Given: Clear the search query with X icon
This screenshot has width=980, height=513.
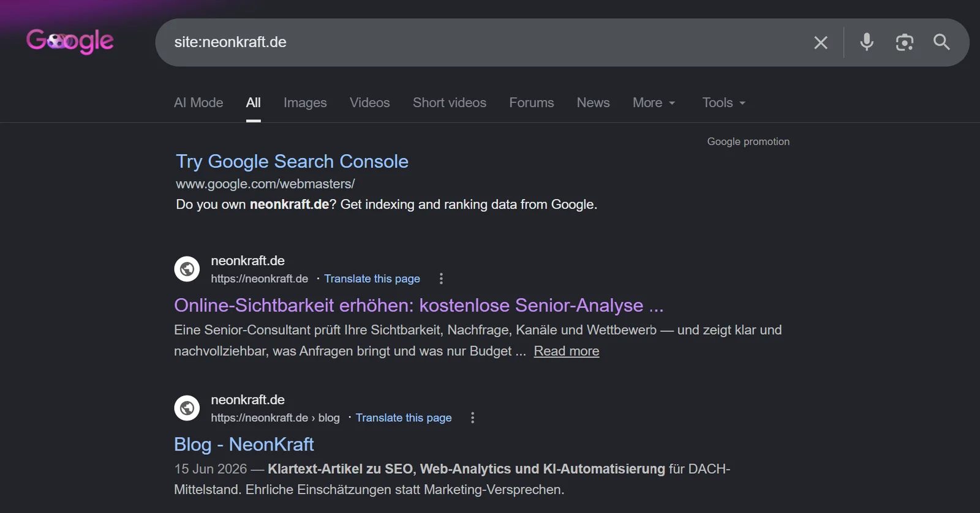Looking at the screenshot, I should click(x=821, y=42).
